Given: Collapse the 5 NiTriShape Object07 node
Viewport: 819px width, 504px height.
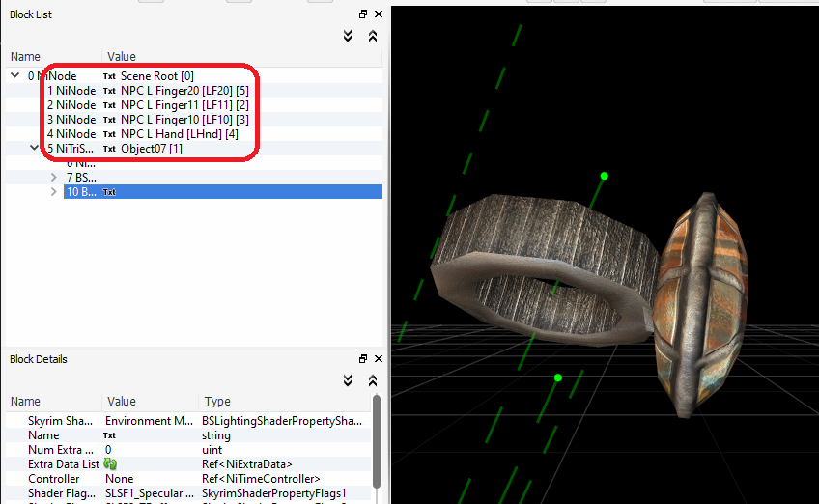Looking at the screenshot, I should coord(35,148).
